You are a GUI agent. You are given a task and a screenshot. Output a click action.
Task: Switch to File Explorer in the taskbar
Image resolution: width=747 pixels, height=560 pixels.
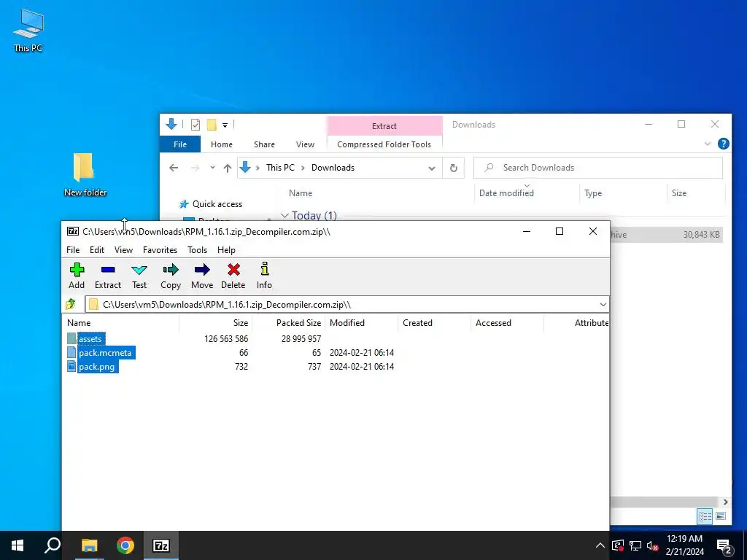click(x=89, y=545)
